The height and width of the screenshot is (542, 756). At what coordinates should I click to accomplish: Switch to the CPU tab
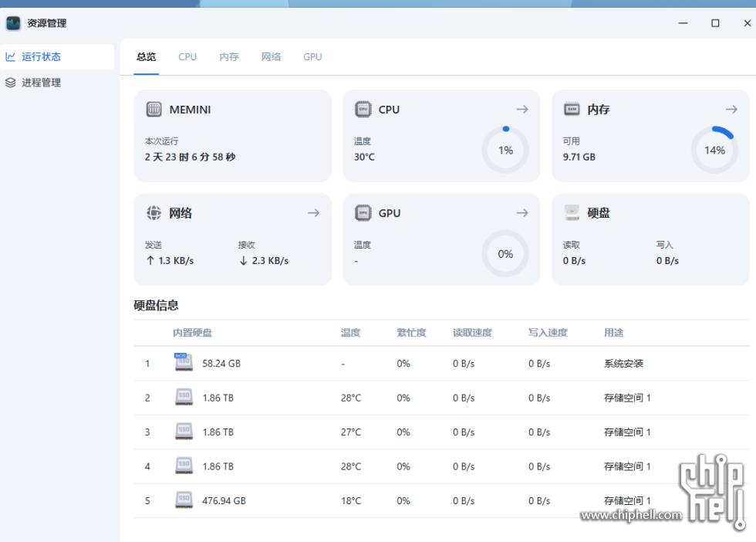coord(187,56)
